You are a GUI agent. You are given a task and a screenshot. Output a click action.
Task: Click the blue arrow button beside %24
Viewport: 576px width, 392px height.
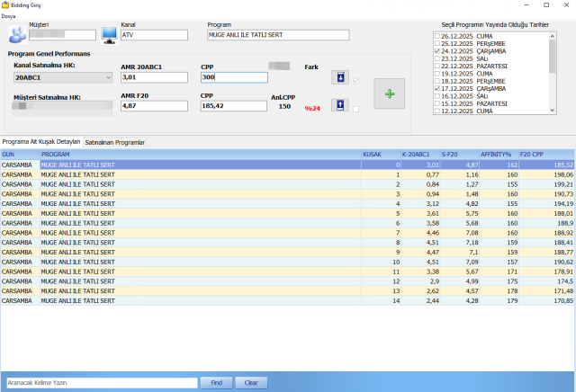341,106
